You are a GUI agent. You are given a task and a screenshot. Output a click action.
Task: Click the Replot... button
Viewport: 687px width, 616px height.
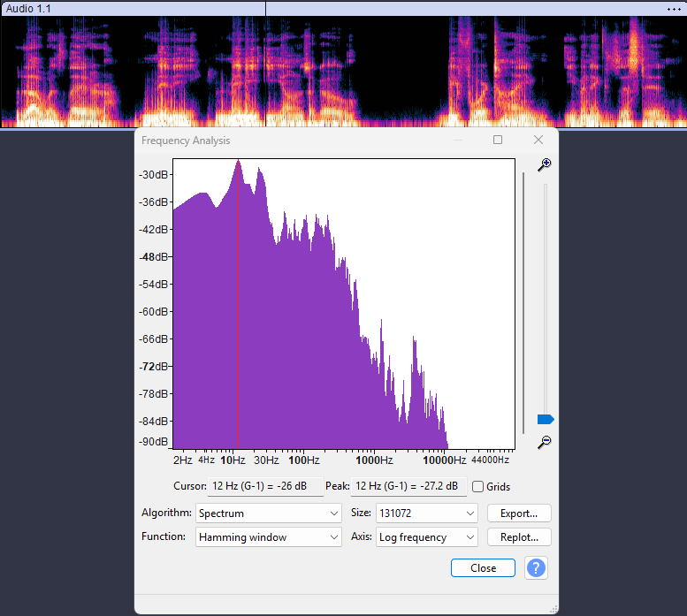[x=519, y=537]
